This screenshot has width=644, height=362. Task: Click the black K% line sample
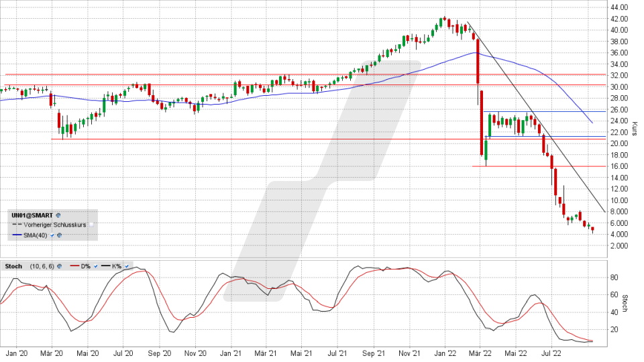pyautogui.click(x=106, y=266)
